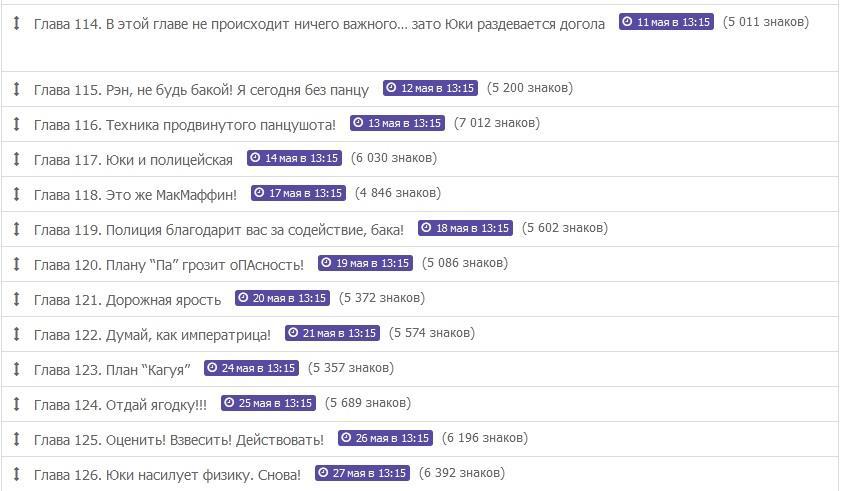The height and width of the screenshot is (491, 845).
Task: Click the "(6 196 знаков)" character count
Action: (x=485, y=438)
